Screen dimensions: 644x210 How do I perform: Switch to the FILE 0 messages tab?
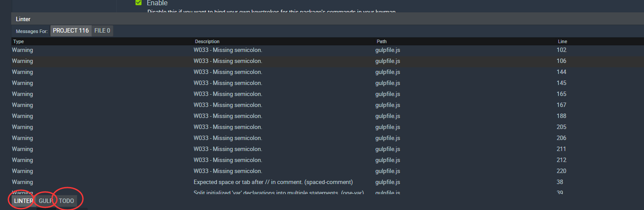pos(102,31)
